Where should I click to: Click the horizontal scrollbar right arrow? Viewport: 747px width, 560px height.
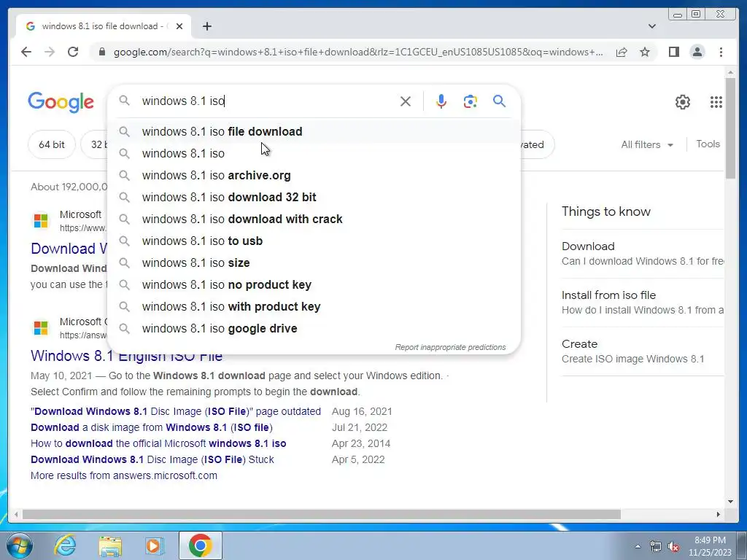coord(719,514)
